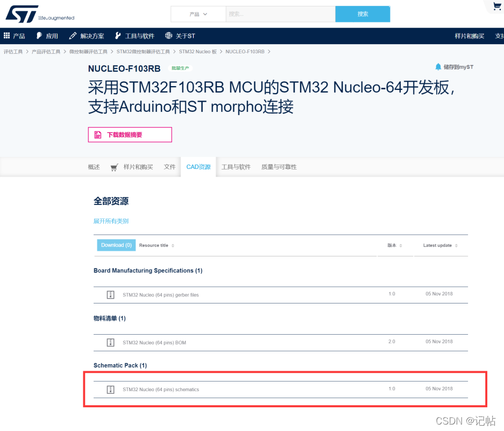This screenshot has height=431, width=504.
Task: Expand Board Manufacturing Specifications section
Action: [148, 271]
